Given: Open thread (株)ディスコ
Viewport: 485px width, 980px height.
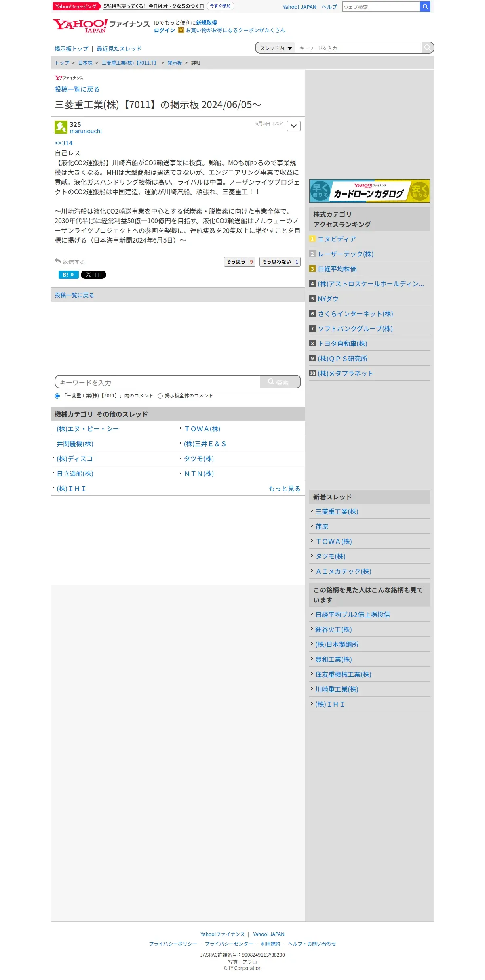Looking at the screenshot, I should tap(75, 459).
